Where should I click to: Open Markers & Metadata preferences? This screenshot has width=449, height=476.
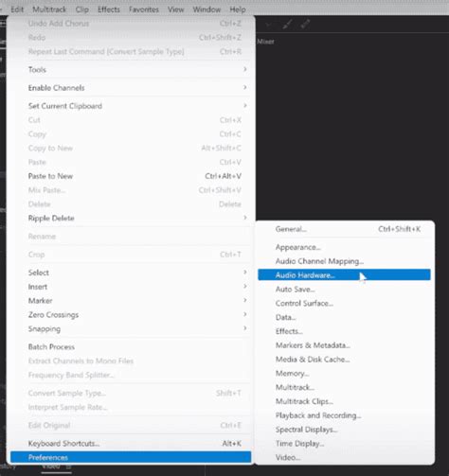coord(344,345)
